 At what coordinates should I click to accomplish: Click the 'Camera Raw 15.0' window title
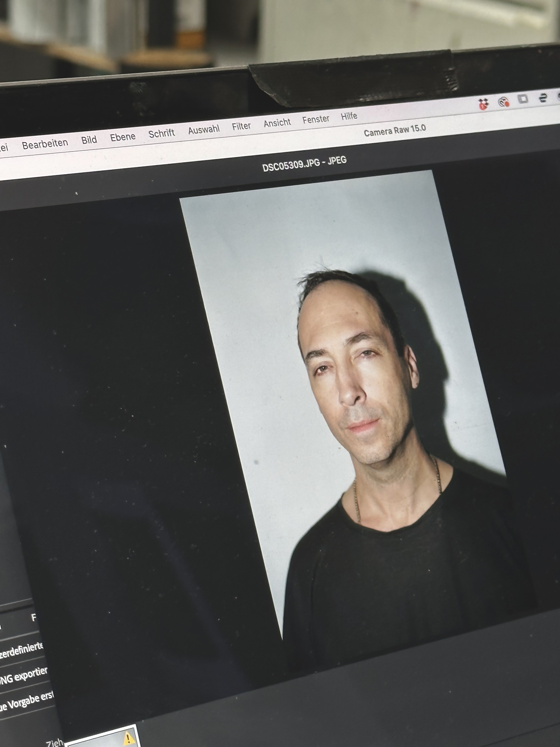pos(395,130)
